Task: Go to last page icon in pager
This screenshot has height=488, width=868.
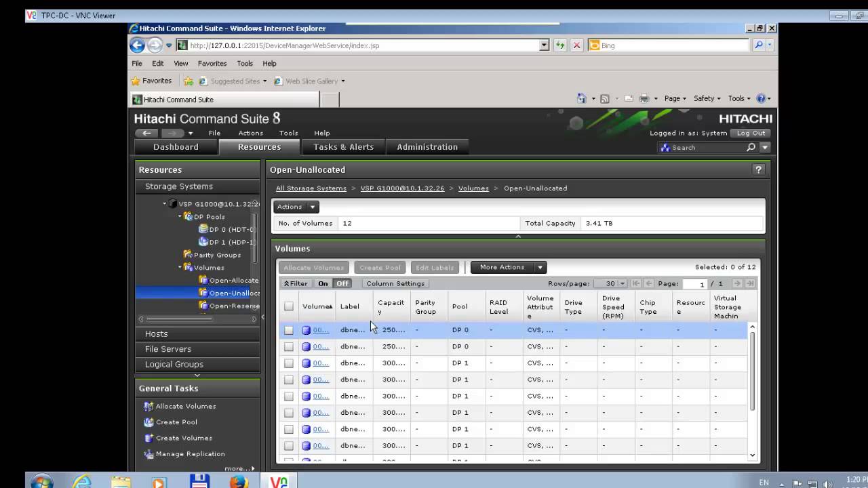Action: coord(750,283)
